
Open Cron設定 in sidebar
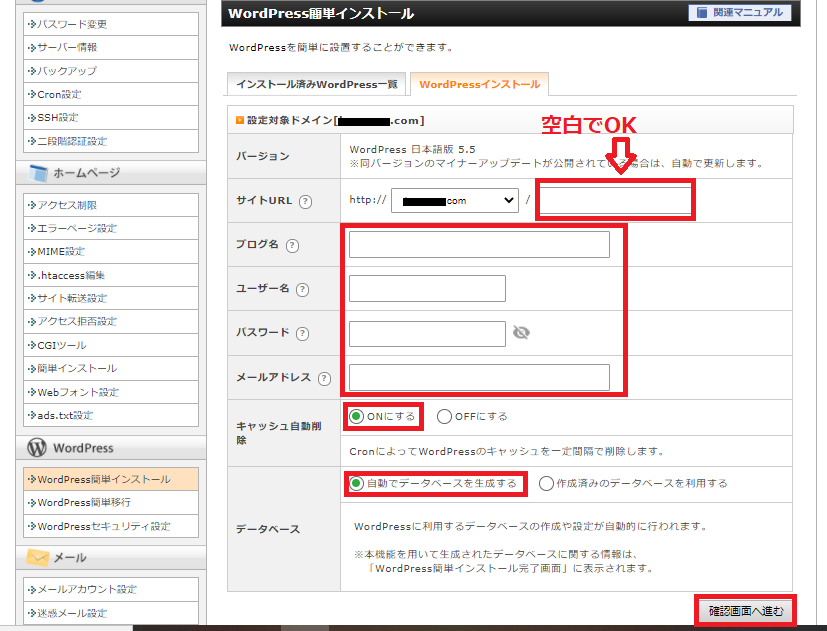tap(111, 94)
